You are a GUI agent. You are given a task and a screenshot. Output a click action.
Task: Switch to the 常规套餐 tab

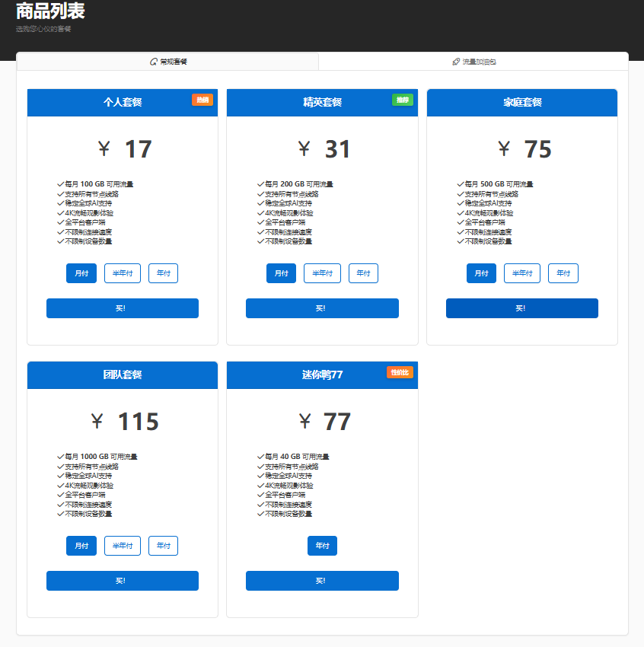pyautogui.click(x=167, y=62)
